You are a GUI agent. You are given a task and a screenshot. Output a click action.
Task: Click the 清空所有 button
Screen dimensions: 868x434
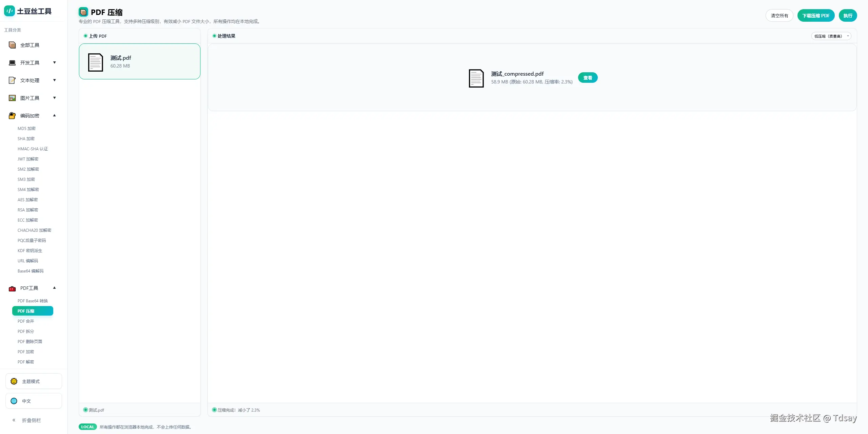(x=779, y=16)
